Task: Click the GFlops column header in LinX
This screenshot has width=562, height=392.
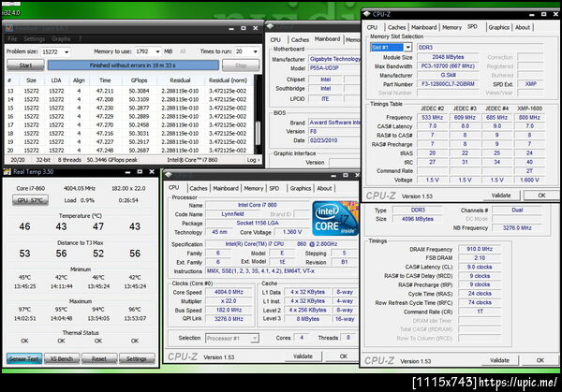Action: click(139, 80)
